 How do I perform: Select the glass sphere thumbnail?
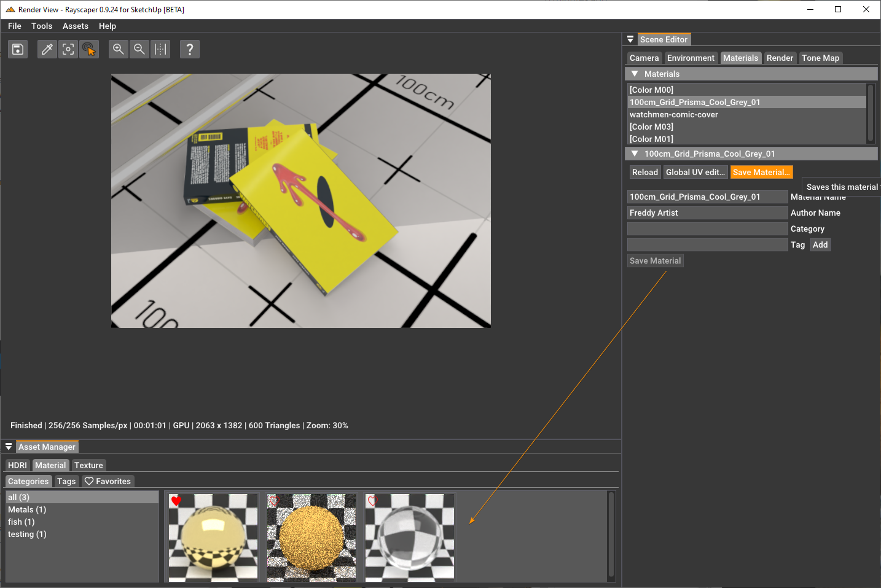pyautogui.click(x=410, y=536)
